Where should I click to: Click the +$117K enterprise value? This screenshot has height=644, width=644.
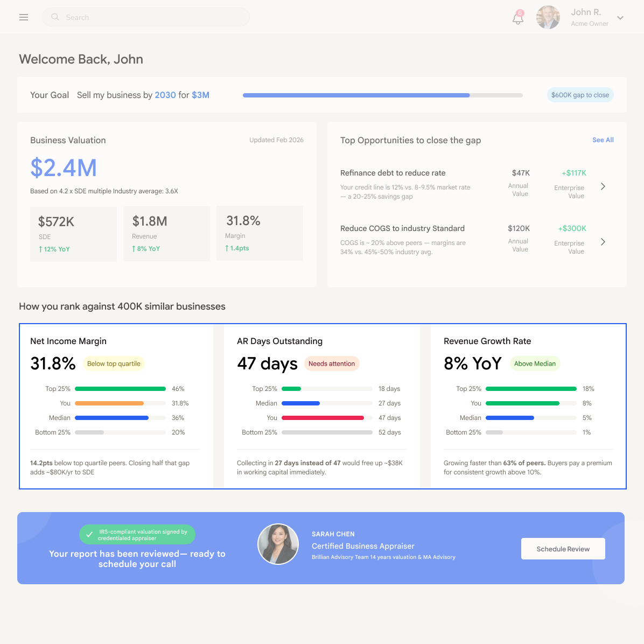click(574, 173)
